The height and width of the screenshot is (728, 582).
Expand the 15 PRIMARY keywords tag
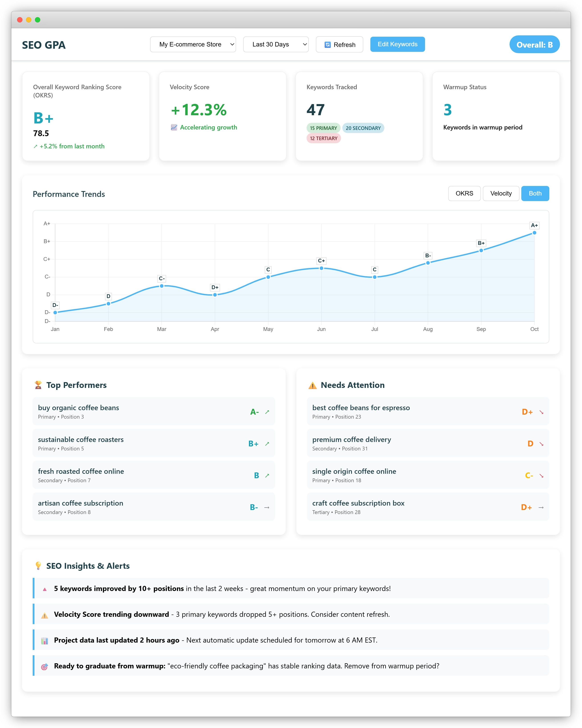[x=323, y=128]
